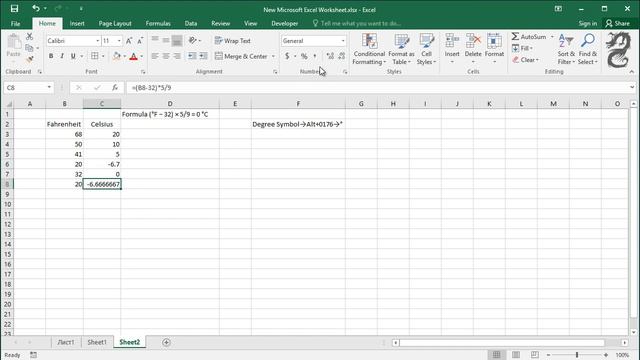Switch to the Insert ribbon tab
Image resolution: width=640 pixels, height=360 pixels.
[x=77, y=23]
